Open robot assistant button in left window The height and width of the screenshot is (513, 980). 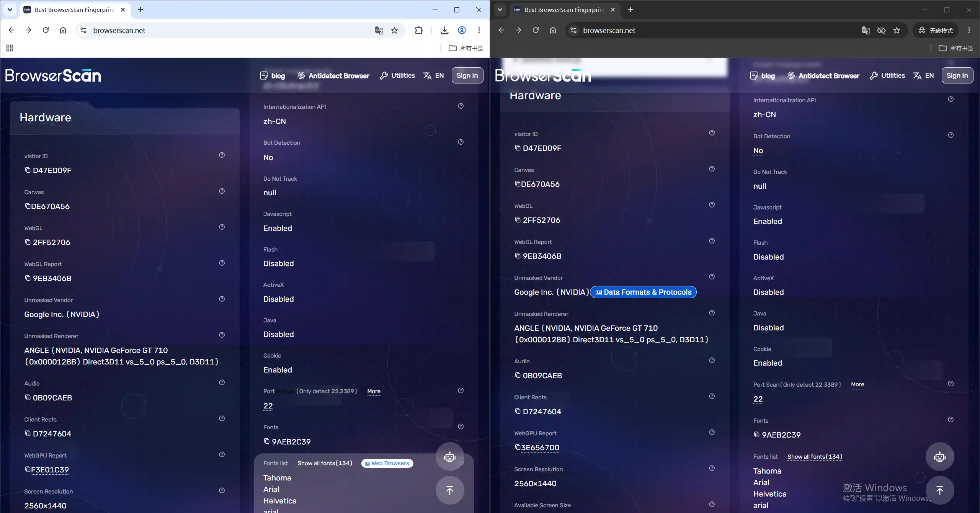click(x=450, y=457)
